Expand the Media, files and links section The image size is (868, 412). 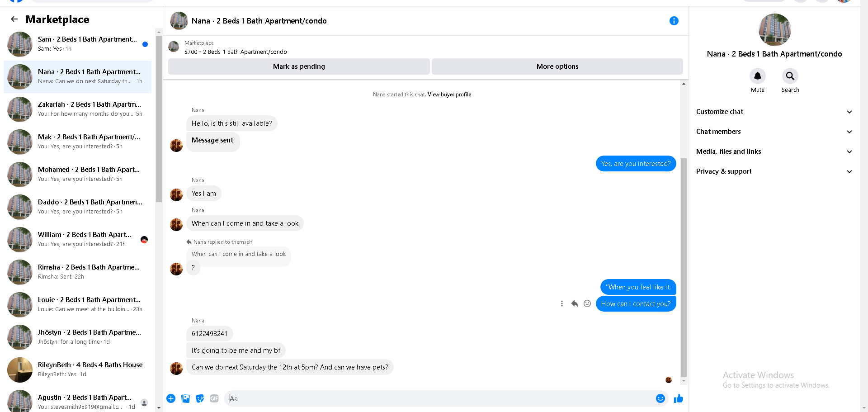(x=774, y=152)
